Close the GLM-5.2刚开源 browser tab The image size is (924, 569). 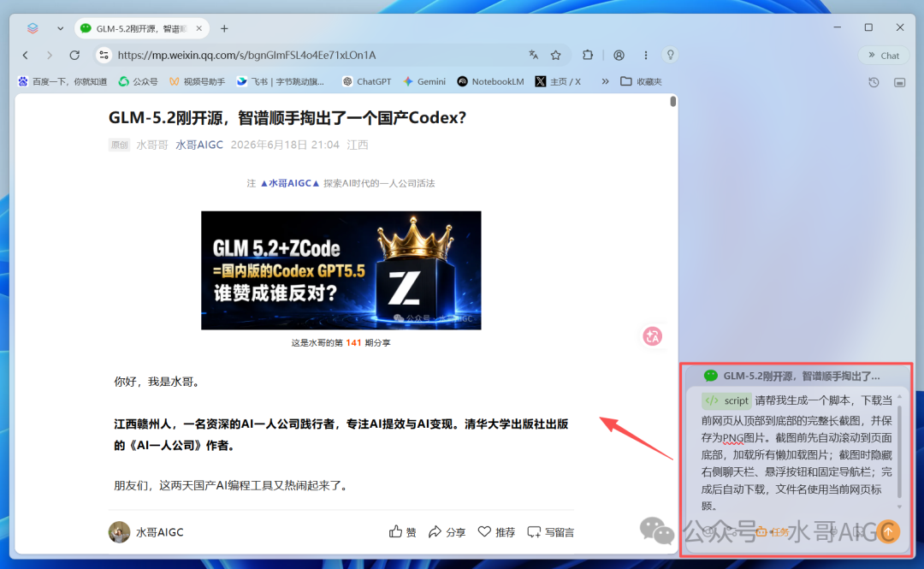point(199,28)
